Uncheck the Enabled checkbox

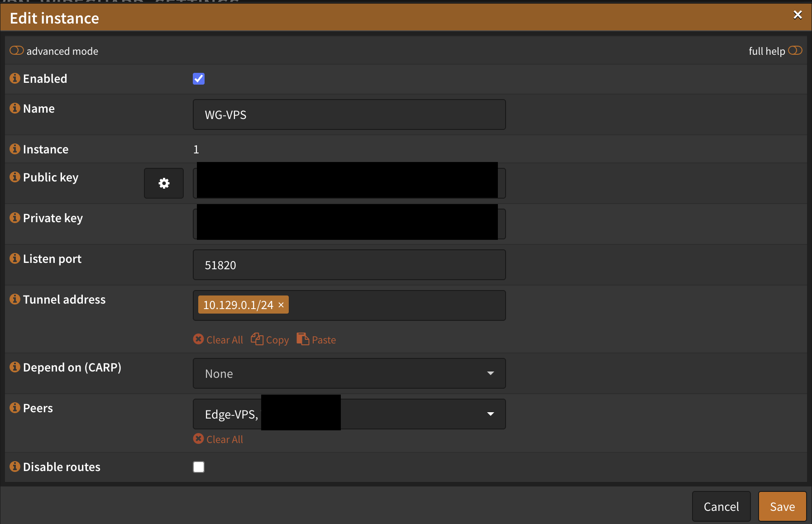coord(199,79)
